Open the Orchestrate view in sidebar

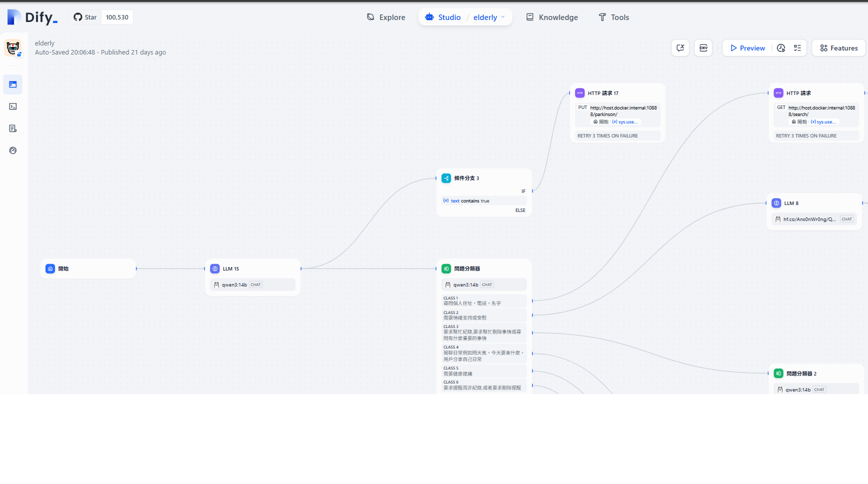pyautogui.click(x=13, y=84)
